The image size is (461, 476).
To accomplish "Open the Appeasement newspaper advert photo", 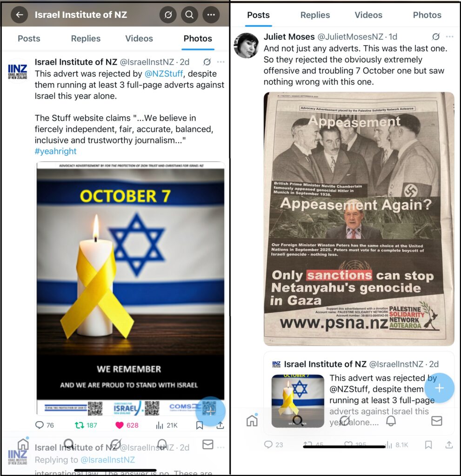I will [x=359, y=219].
